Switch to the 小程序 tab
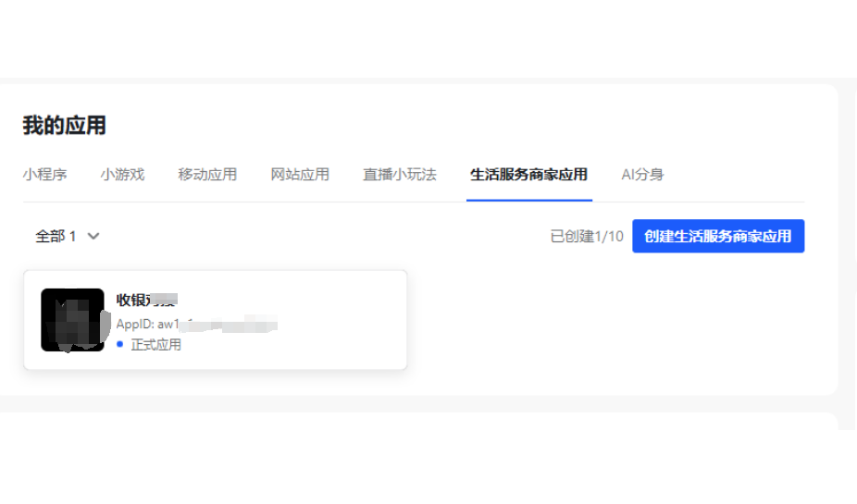Screen dimensions: 857x504 (44, 174)
